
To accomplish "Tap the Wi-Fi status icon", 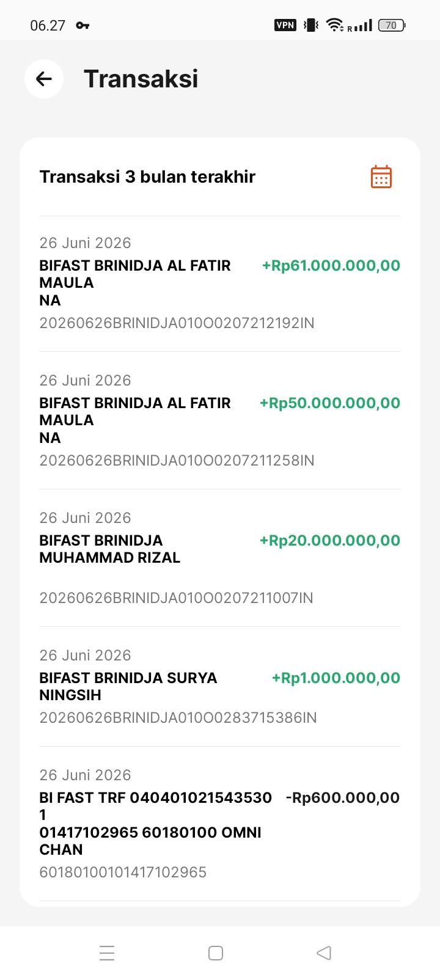I will (334, 25).
